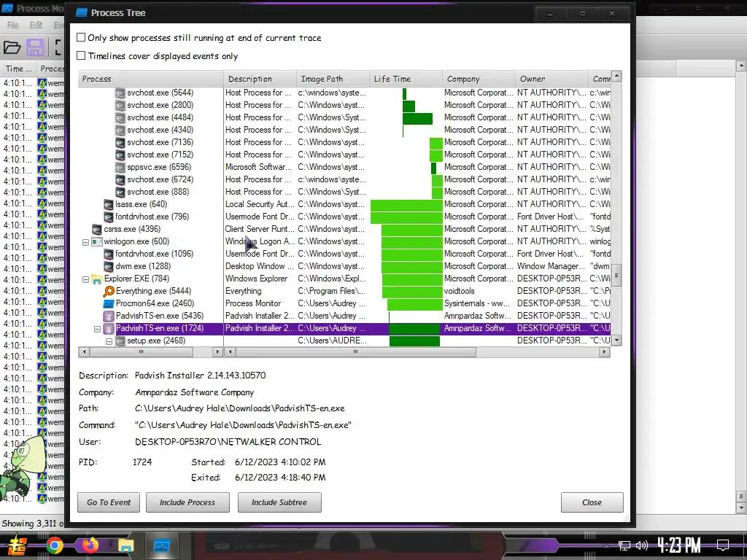Click the Time column header in Process Monitor
Viewport: 747px width, 560px height.
click(18, 69)
